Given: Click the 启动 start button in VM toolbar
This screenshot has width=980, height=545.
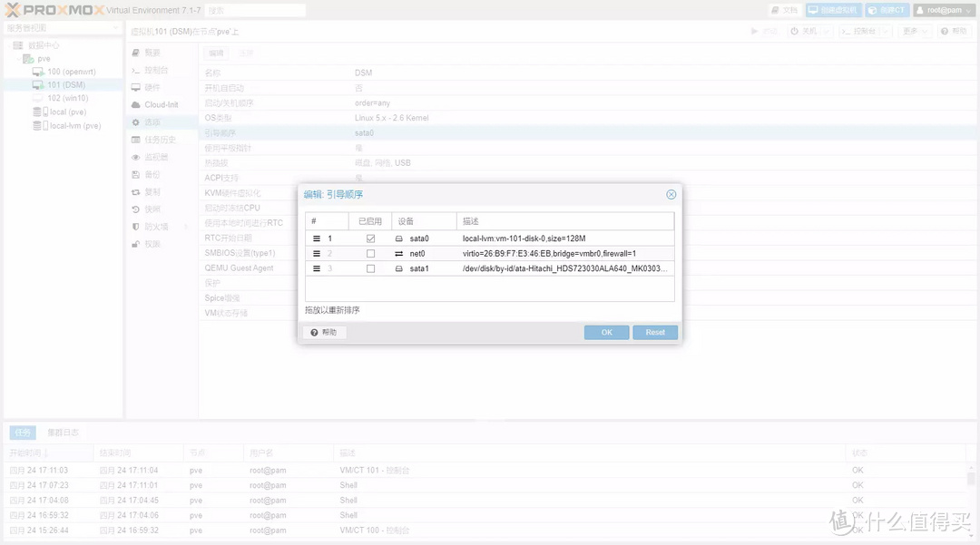Looking at the screenshot, I should click(764, 31).
